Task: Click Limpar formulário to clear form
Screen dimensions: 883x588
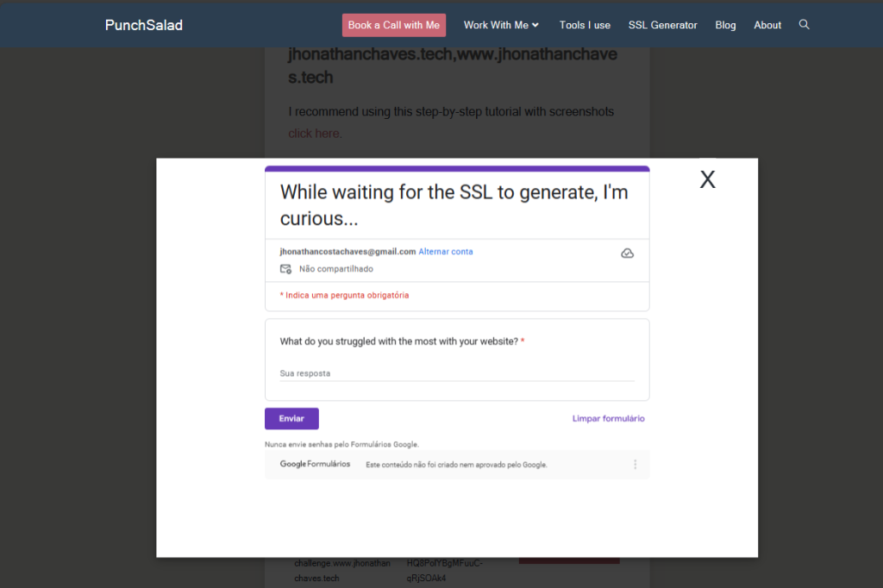Action: click(x=608, y=418)
